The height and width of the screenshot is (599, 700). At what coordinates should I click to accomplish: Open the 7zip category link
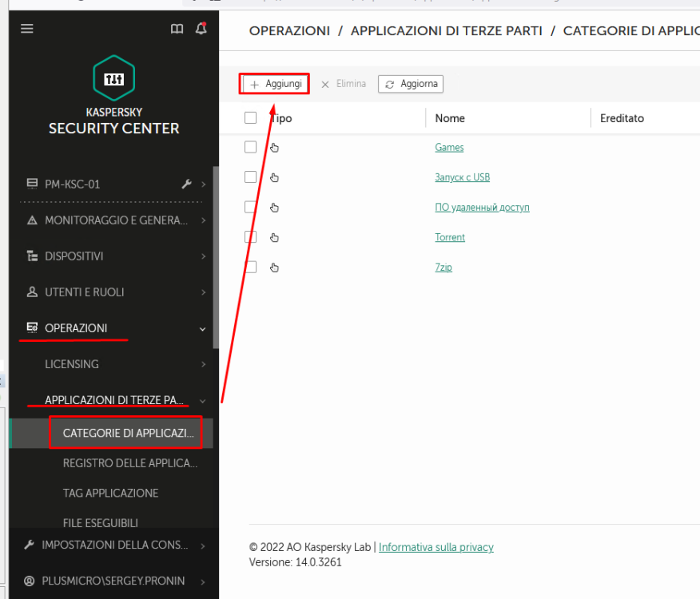point(443,267)
